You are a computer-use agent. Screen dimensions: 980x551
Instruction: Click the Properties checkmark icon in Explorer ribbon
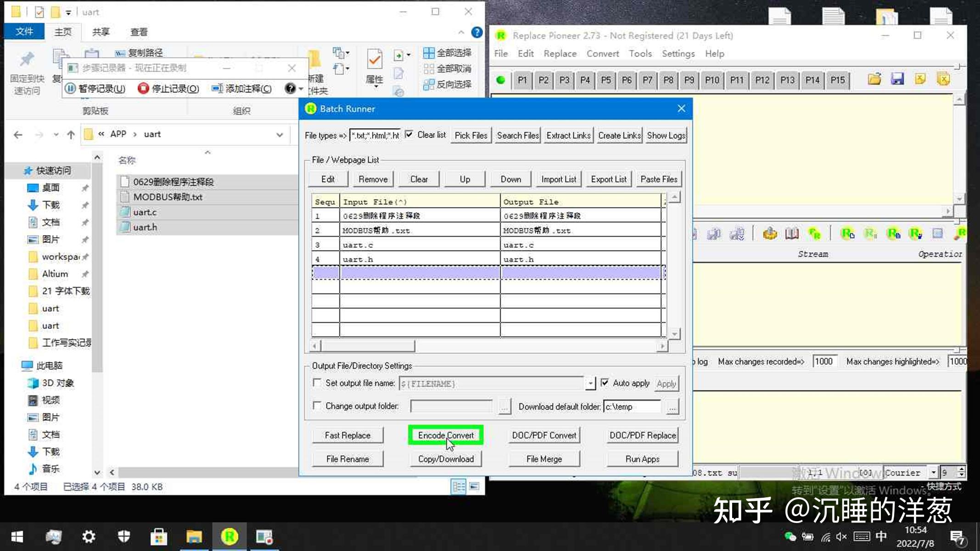click(375, 59)
